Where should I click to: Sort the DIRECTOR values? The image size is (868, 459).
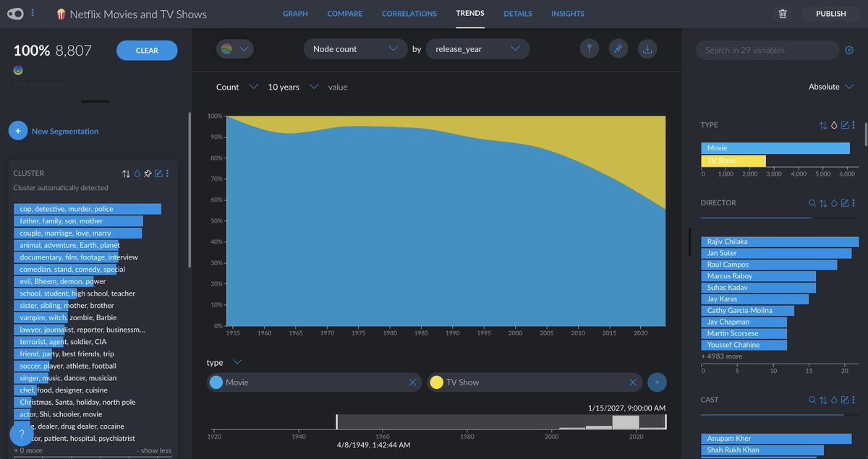coord(823,203)
